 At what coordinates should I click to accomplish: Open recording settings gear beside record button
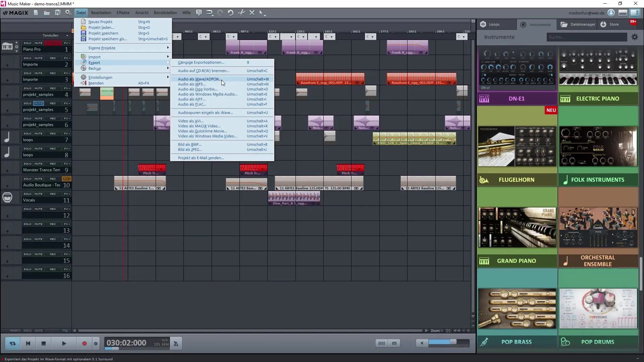96,344
